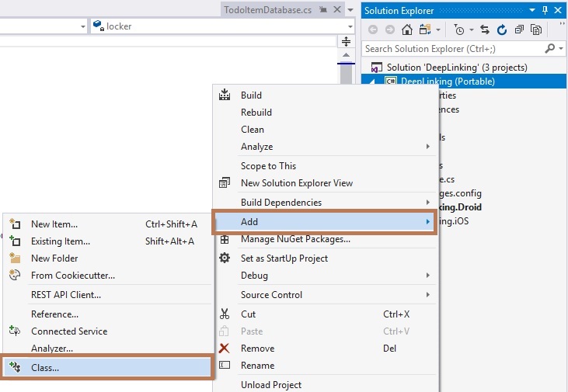Expand the Build Dependencies submenu
This screenshot has width=568, height=392.
click(326, 203)
